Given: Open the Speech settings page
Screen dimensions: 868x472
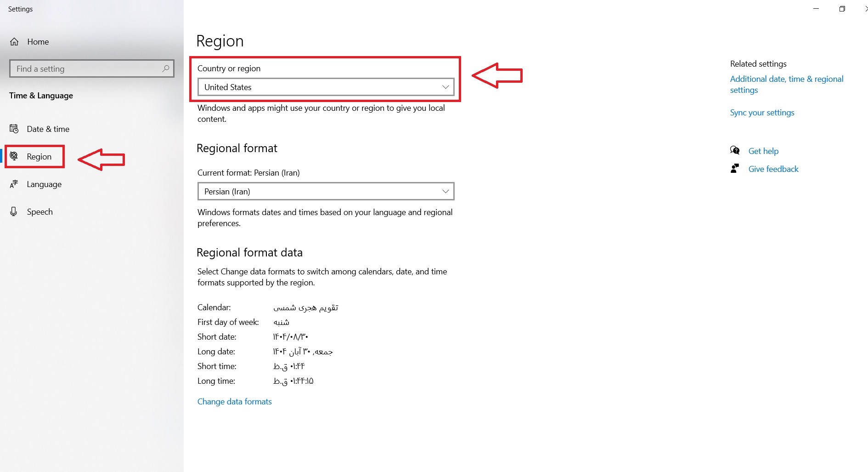Looking at the screenshot, I should pyautogui.click(x=39, y=212).
